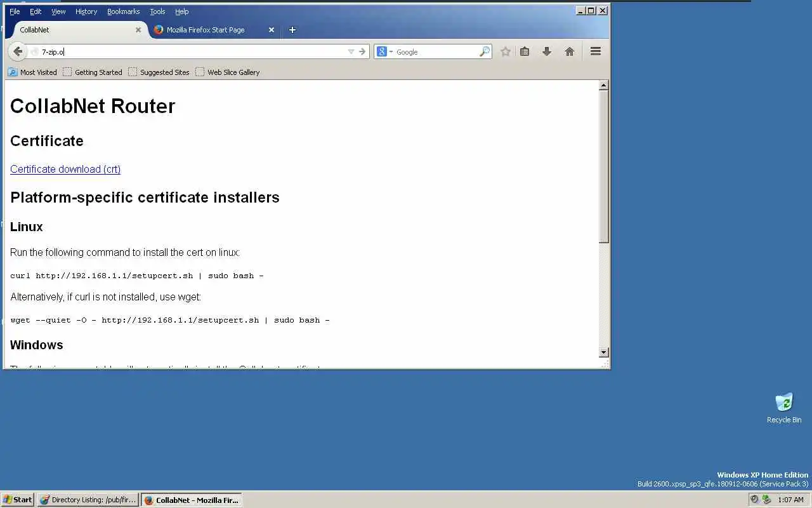Click the Certificate download (crt) link
This screenshot has height=508, width=812.
point(65,169)
